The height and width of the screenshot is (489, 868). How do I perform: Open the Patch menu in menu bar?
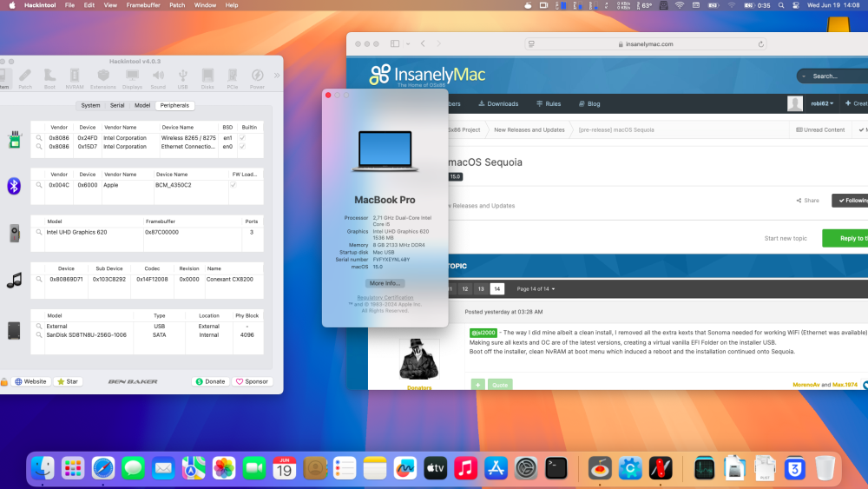pos(177,5)
